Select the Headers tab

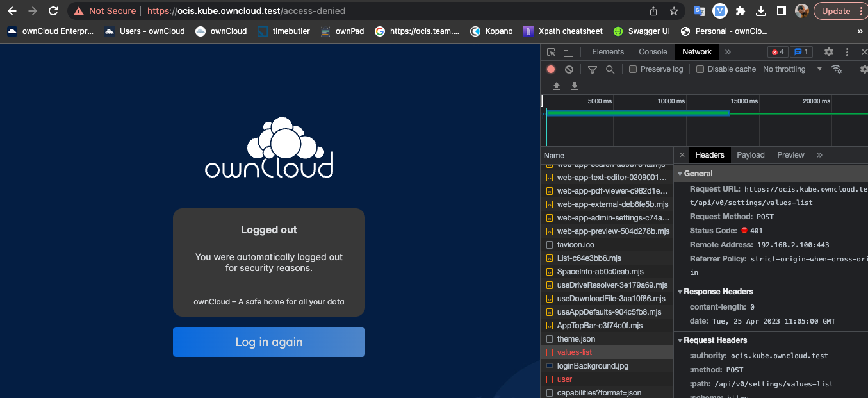click(710, 155)
